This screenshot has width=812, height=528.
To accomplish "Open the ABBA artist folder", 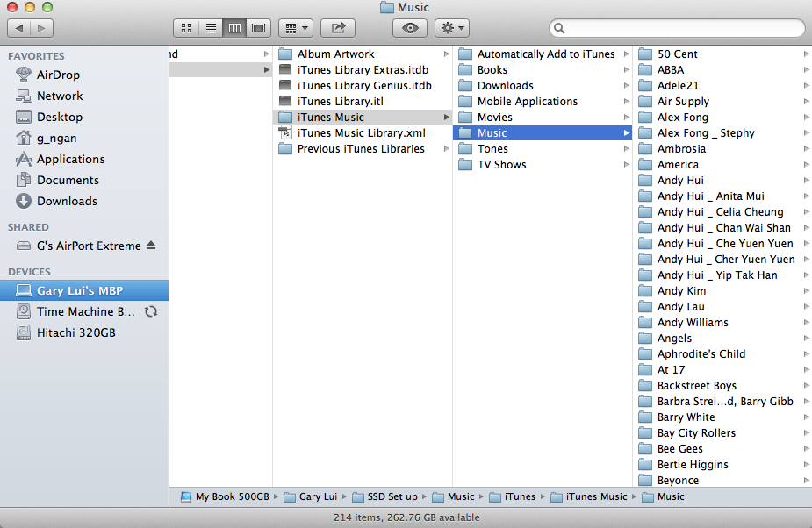I will click(x=722, y=70).
